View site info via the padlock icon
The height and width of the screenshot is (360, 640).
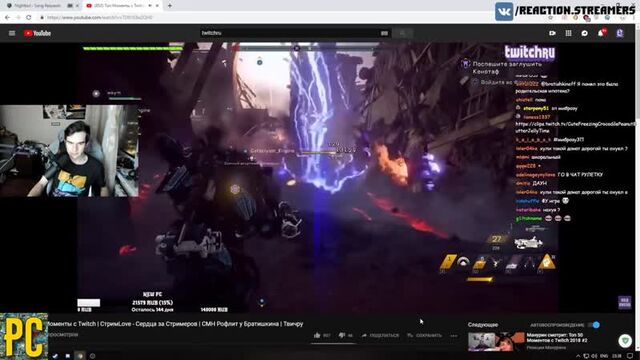[42, 18]
